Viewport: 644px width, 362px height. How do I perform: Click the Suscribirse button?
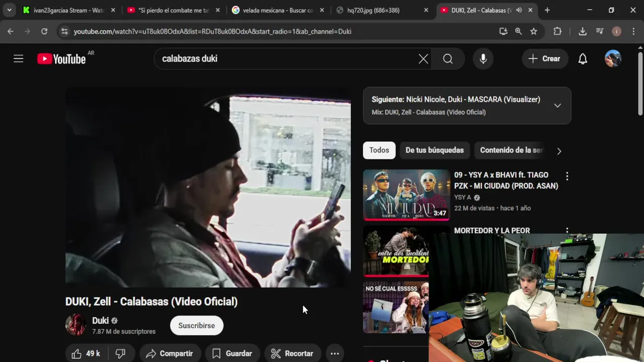(197, 325)
